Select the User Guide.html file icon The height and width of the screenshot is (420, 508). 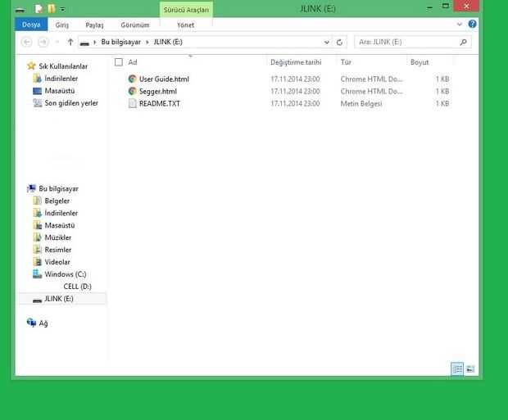132,79
